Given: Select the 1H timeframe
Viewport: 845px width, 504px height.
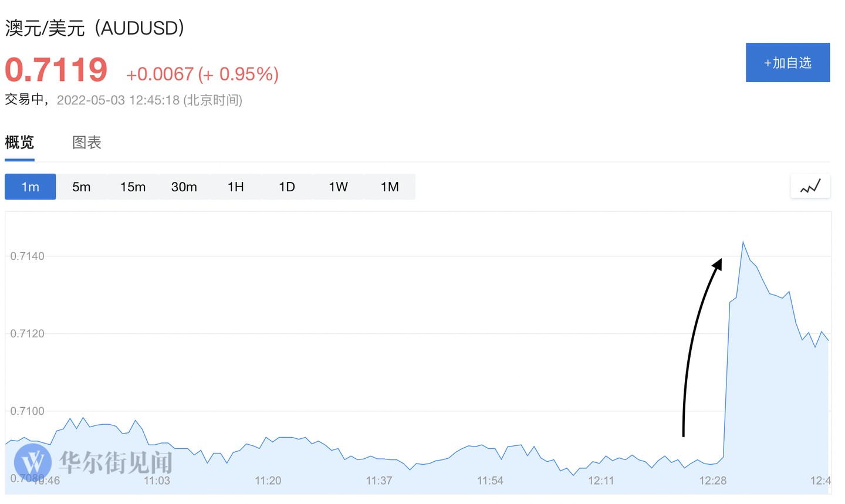Looking at the screenshot, I should (x=235, y=187).
